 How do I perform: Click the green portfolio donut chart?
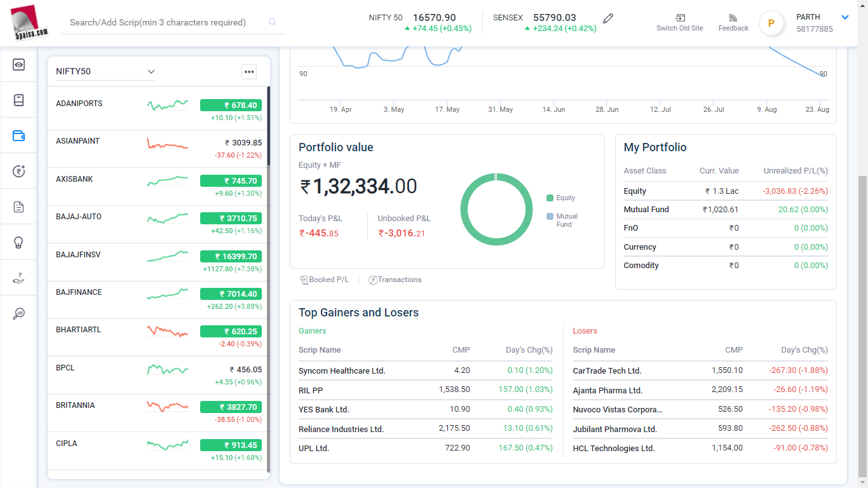click(x=496, y=209)
